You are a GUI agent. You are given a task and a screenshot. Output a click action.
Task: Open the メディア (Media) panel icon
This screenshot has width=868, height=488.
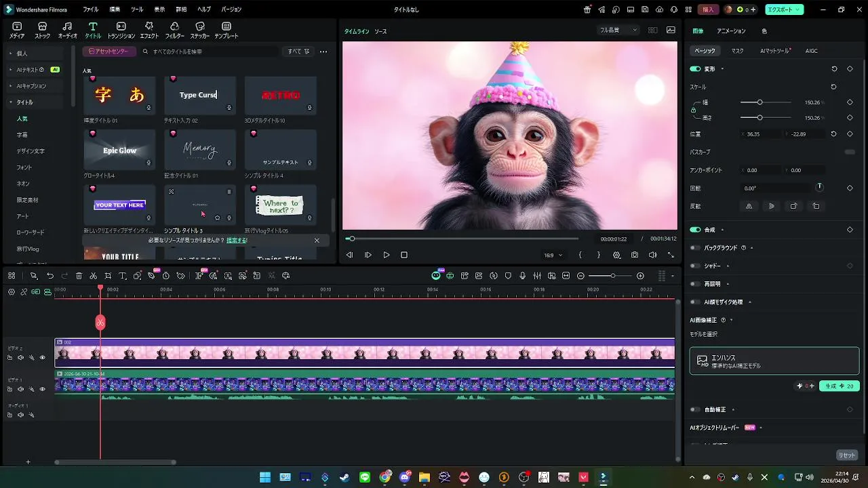[17, 30]
